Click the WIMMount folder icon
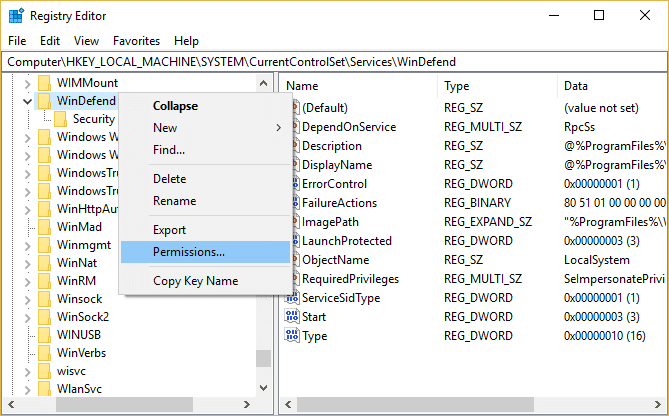669x416 pixels. click(x=44, y=83)
